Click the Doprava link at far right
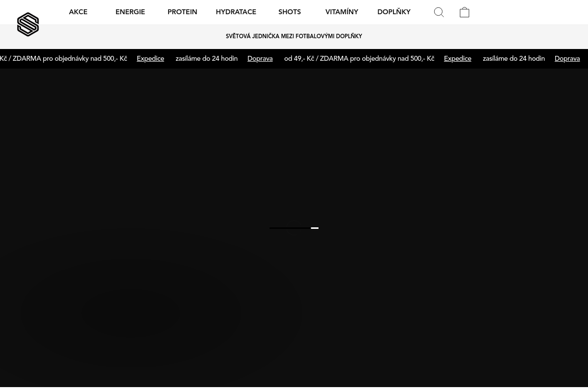The height and width of the screenshot is (392, 588). click(x=567, y=59)
